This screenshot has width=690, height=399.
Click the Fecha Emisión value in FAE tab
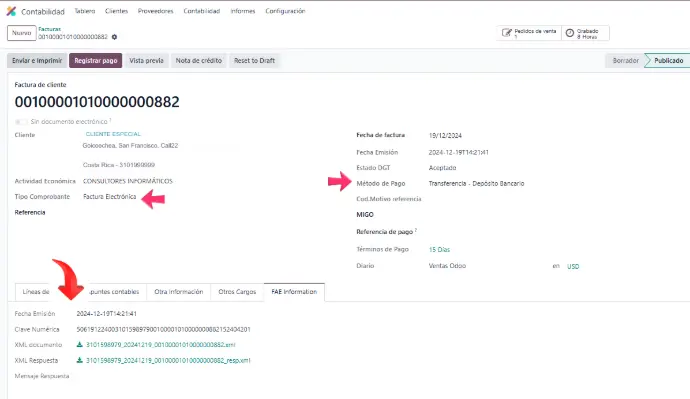(106, 314)
